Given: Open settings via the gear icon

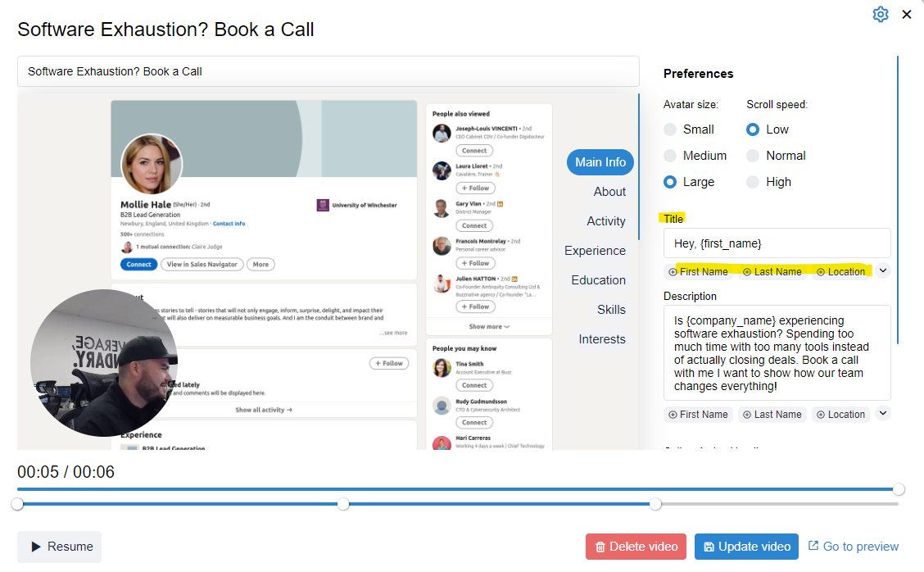Looking at the screenshot, I should coord(881,14).
